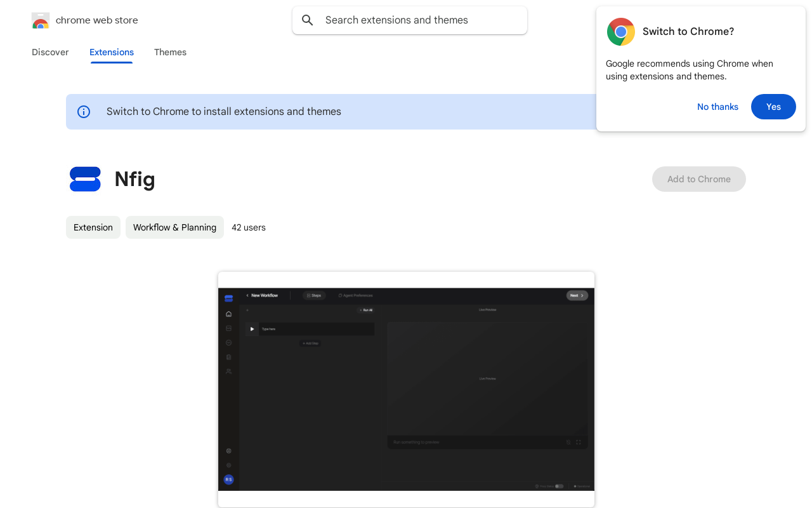Click No thanks in the popup
This screenshot has height=508, width=812.
coord(717,107)
